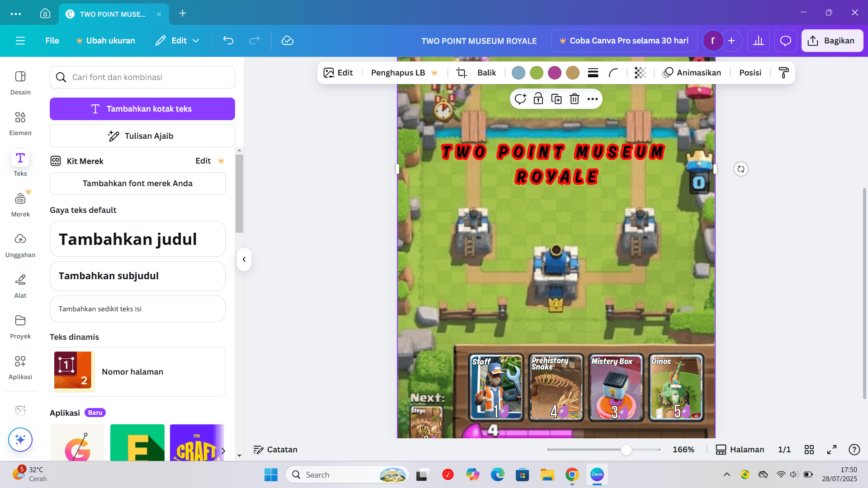
Task: Select the blue color swatch
Action: pos(519,73)
